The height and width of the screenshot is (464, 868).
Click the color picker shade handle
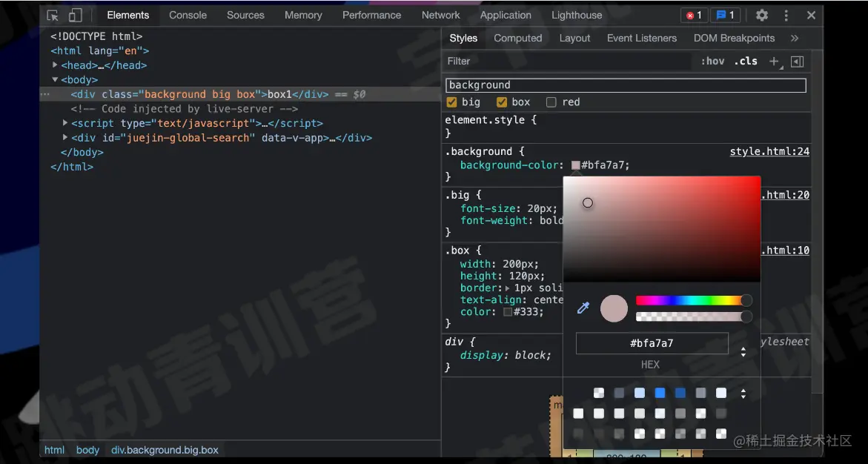pyautogui.click(x=588, y=202)
